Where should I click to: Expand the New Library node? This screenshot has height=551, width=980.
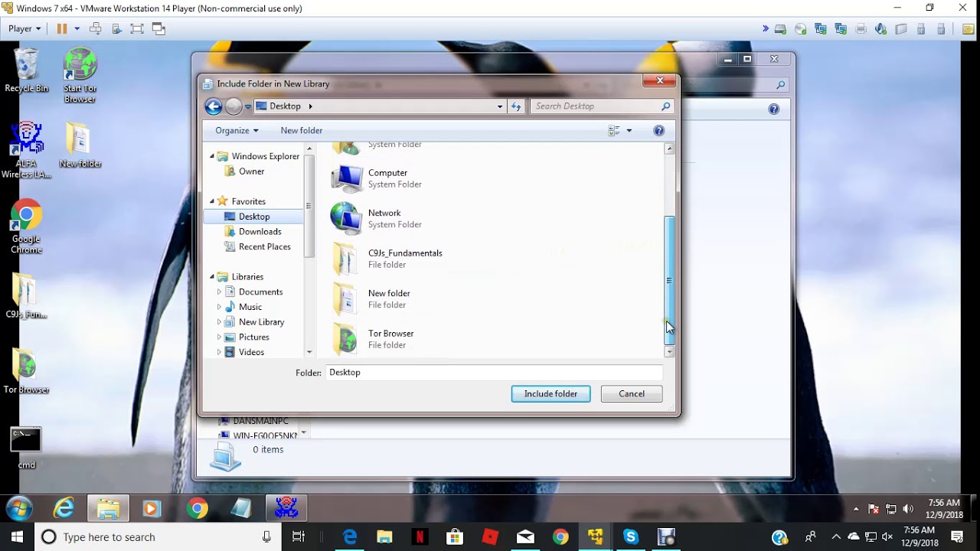click(219, 322)
